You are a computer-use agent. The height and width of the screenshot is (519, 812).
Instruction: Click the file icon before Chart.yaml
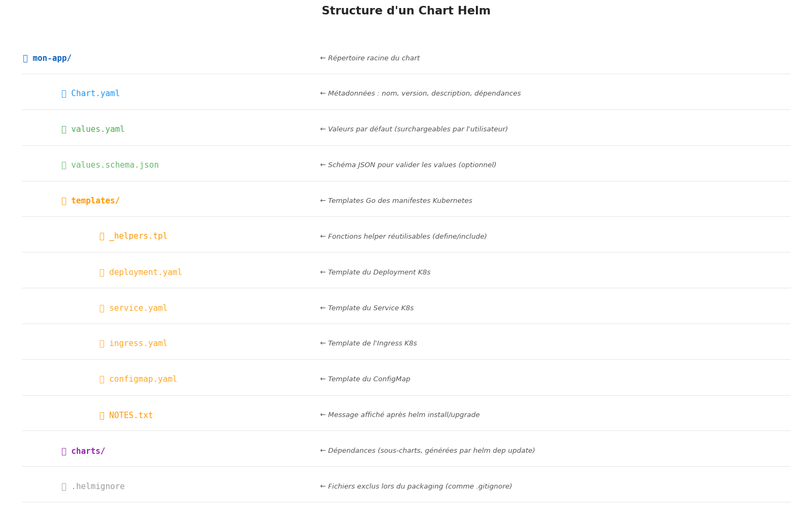click(64, 94)
